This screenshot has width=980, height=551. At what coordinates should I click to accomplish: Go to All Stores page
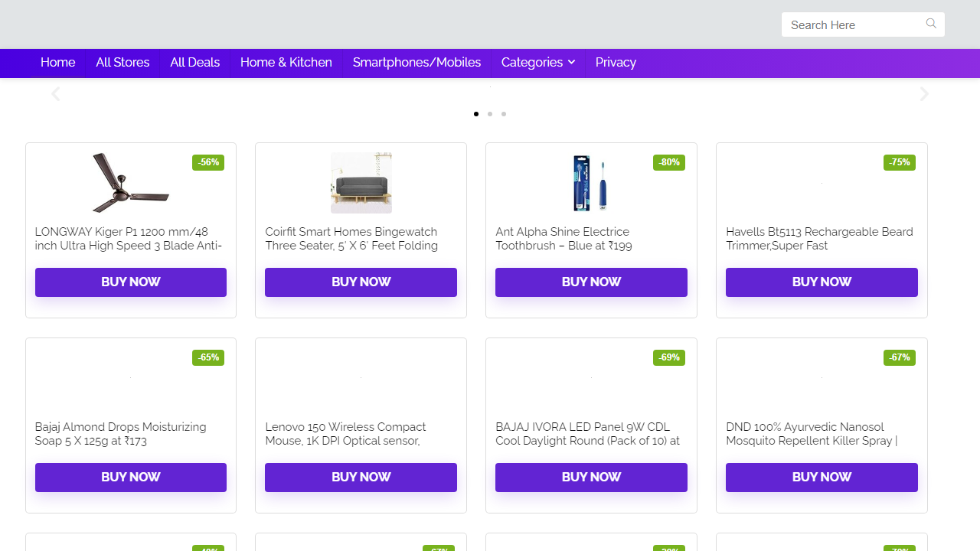point(122,63)
